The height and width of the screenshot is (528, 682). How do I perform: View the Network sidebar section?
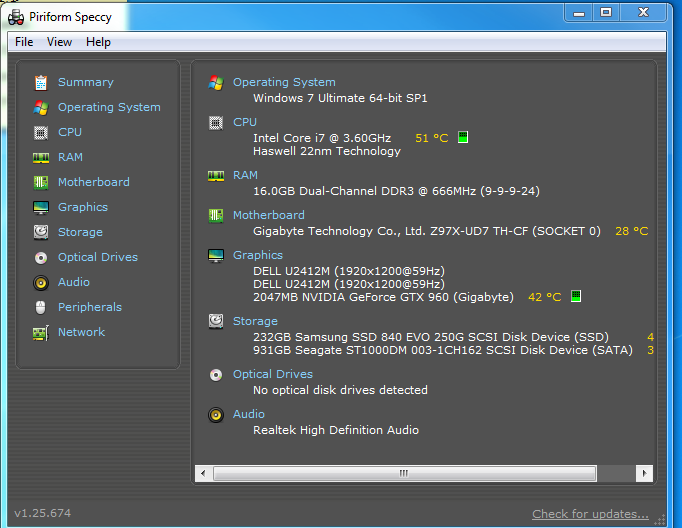(x=81, y=332)
